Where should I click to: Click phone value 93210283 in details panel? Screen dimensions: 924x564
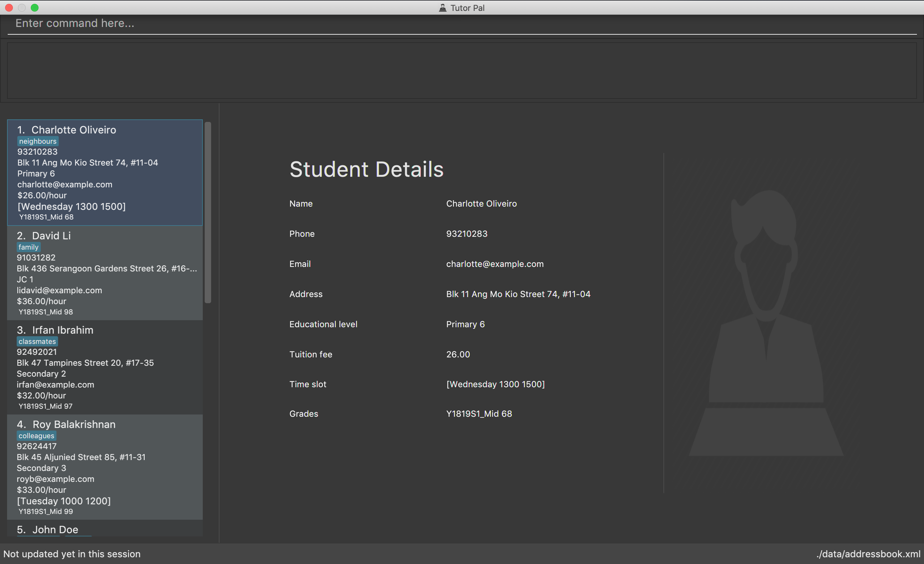coord(467,234)
